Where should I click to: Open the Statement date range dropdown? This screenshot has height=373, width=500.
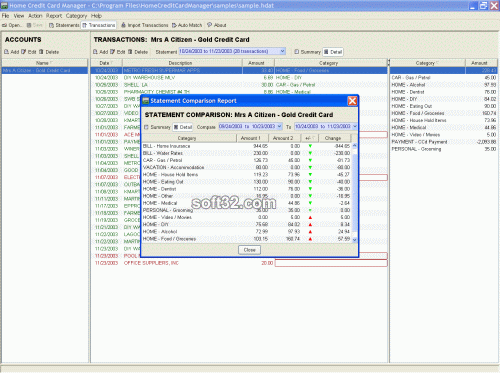282,51
